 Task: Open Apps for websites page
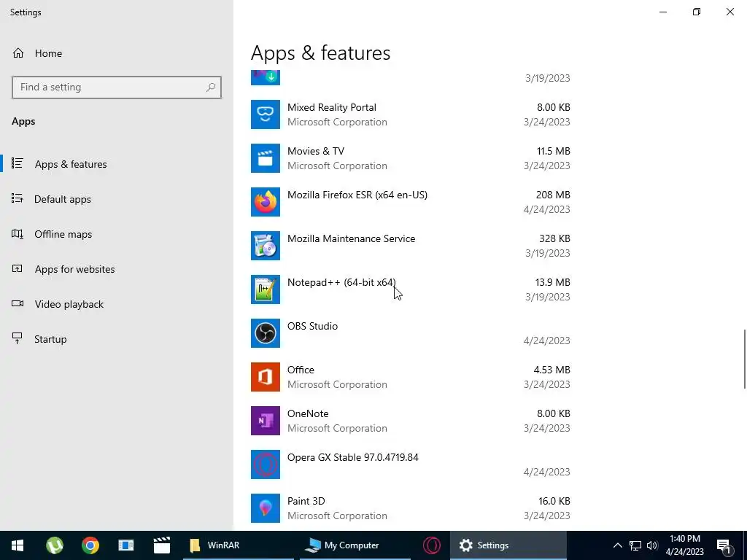click(117, 269)
